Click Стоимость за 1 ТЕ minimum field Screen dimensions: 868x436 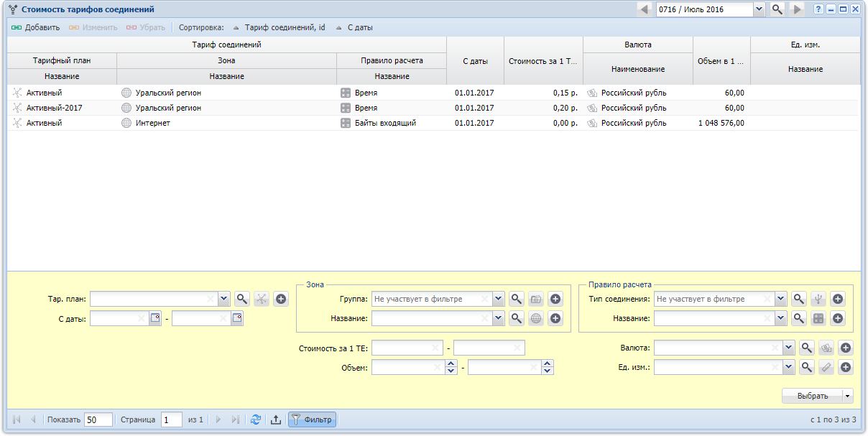click(407, 348)
